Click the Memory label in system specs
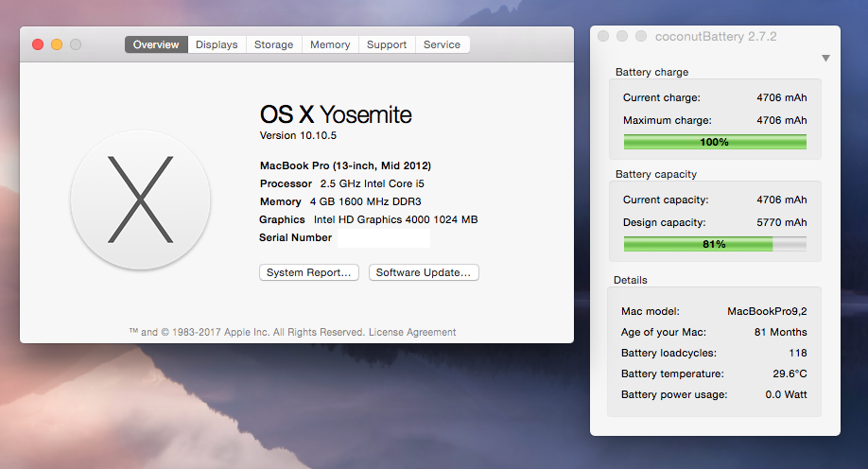 tap(281, 201)
